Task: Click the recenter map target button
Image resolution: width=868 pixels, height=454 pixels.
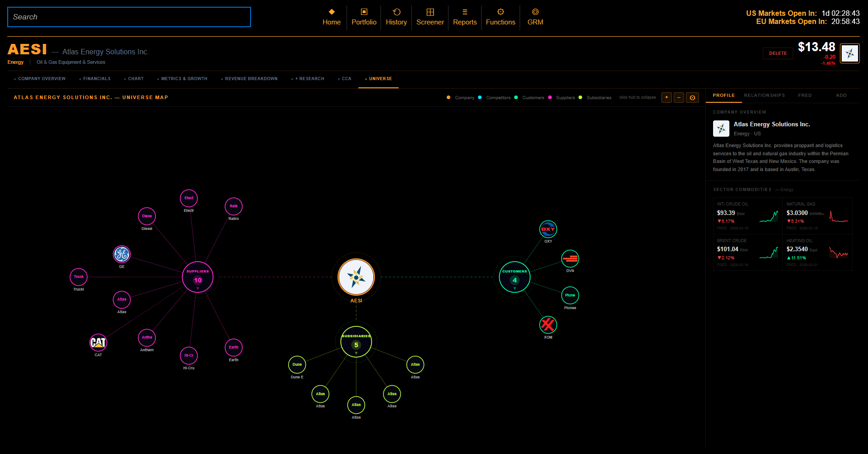Action: [x=692, y=97]
